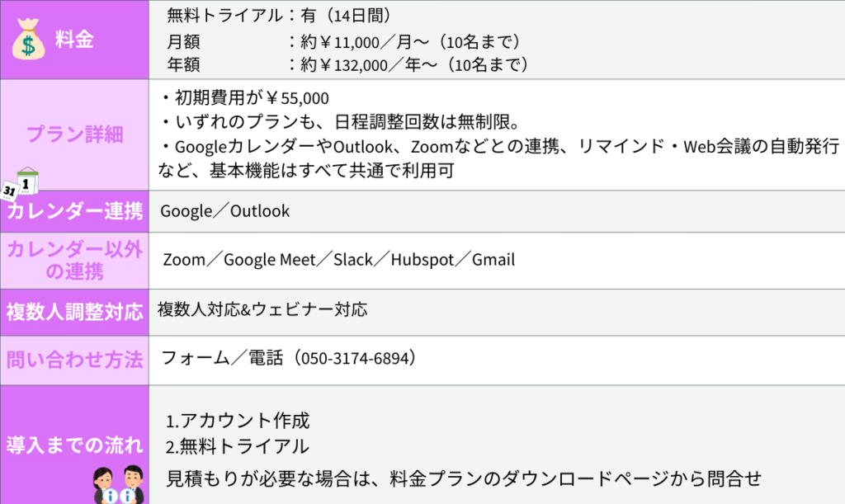This screenshot has height=504, width=845.
Task: Click the 日程調整回数は無制限 line
Action: click(x=339, y=123)
